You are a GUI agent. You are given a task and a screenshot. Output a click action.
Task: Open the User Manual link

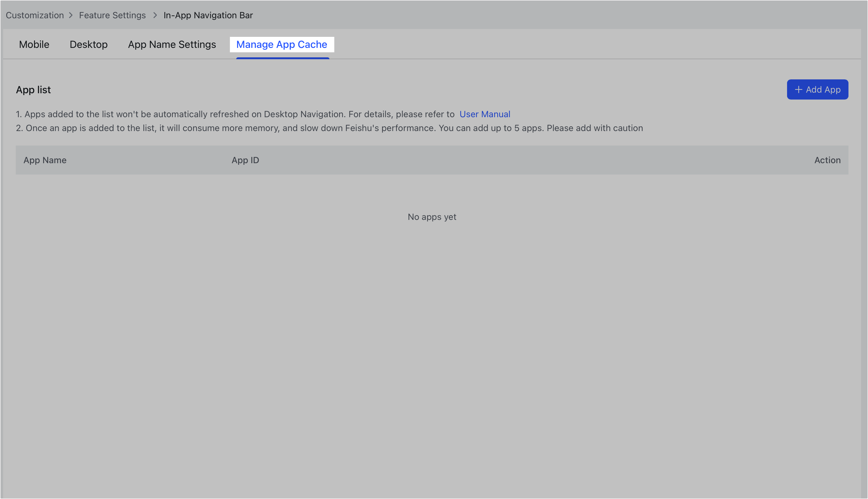pos(485,114)
